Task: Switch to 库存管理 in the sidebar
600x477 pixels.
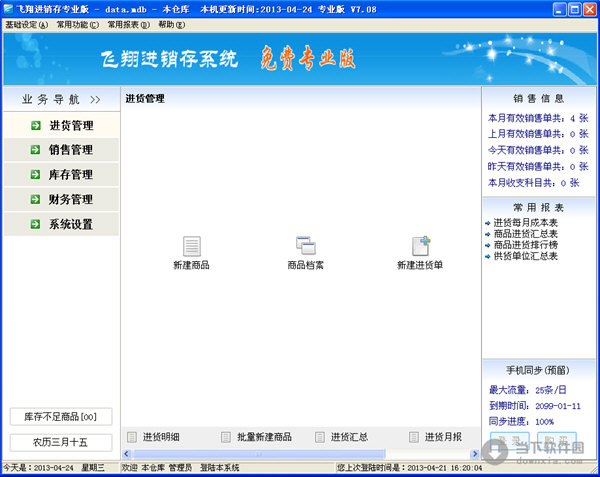Action: [70, 175]
